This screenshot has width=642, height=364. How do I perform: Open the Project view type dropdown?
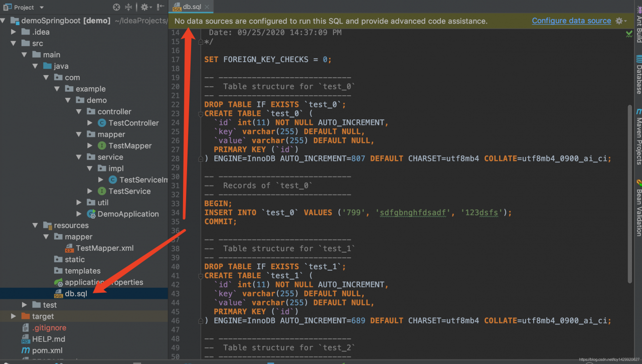(41, 8)
